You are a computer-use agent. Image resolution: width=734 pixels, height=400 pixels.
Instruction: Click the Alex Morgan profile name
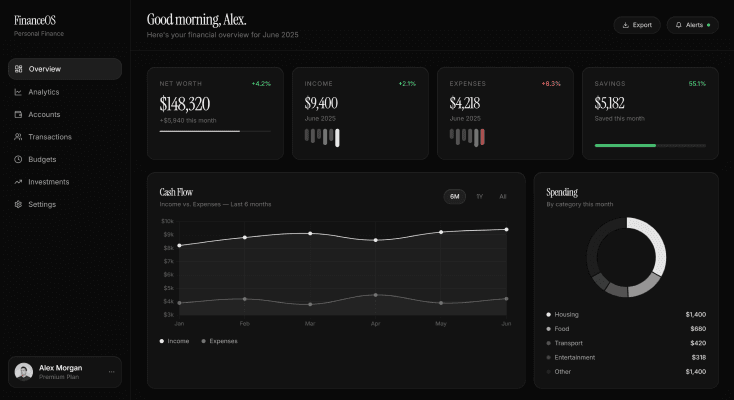pos(60,368)
